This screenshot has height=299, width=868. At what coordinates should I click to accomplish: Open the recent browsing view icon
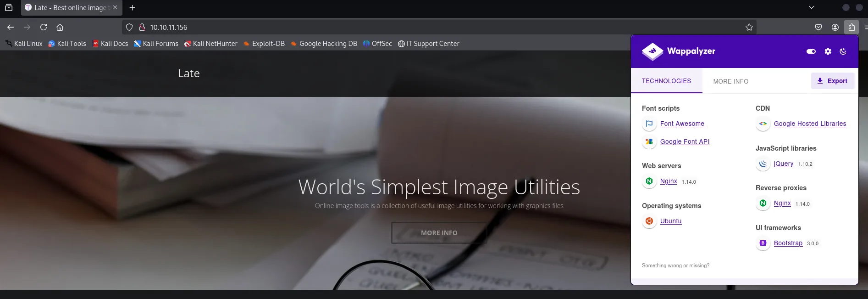click(9, 7)
